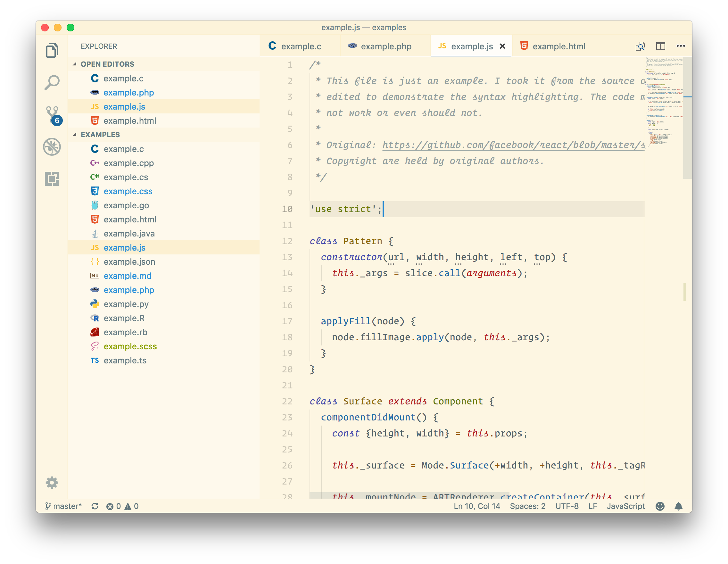Click the feedback smiley in status bar
Viewport: 728px width, 564px height.
click(x=660, y=506)
